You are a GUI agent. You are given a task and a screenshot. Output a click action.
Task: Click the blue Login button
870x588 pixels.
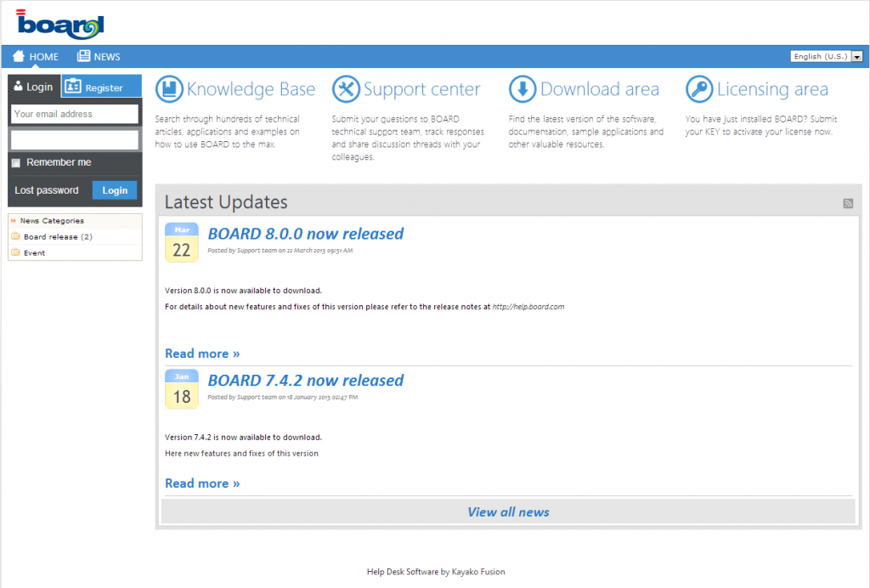tap(115, 190)
